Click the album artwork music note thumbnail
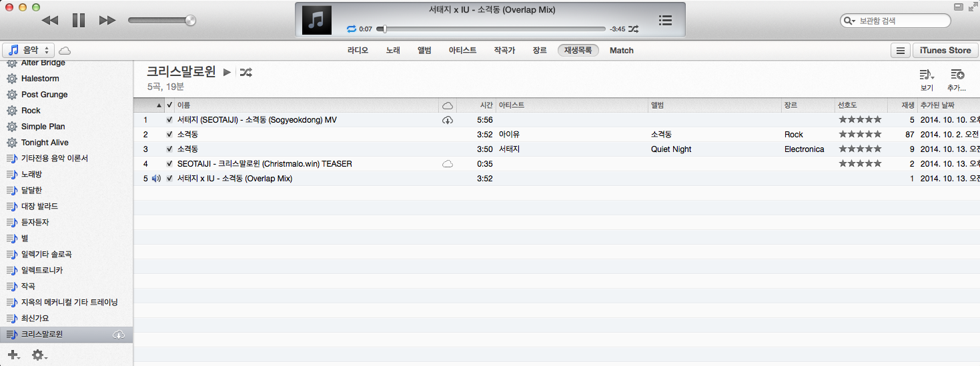Image resolution: width=980 pixels, height=366 pixels. (317, 20)
